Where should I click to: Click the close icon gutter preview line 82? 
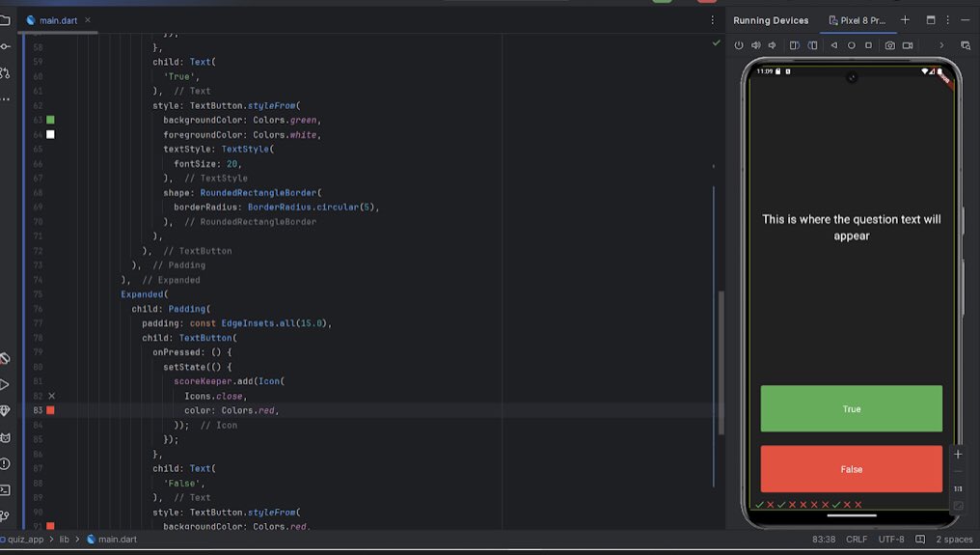52,396
